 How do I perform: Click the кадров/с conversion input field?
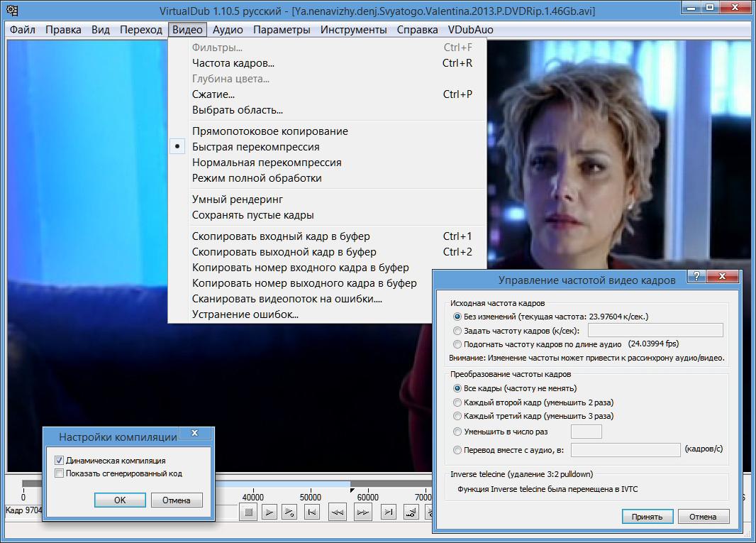(x=626, y=450)
